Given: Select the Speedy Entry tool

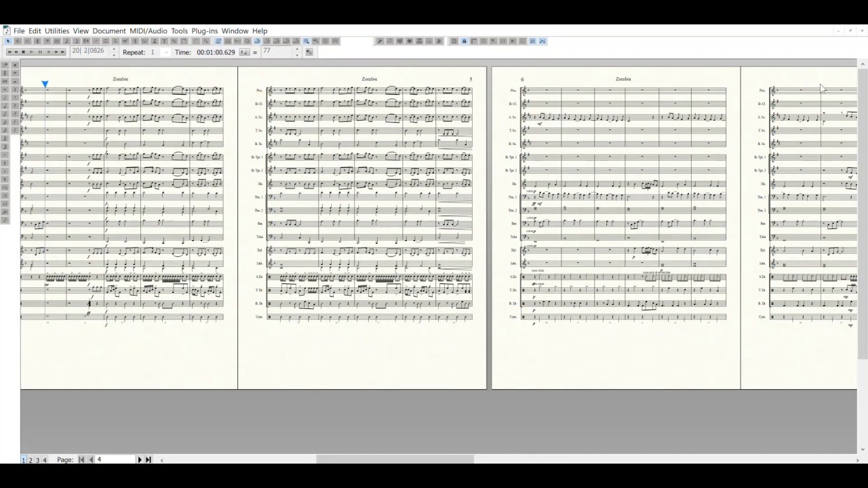Looking at the screenshot, I should point(76,41).
